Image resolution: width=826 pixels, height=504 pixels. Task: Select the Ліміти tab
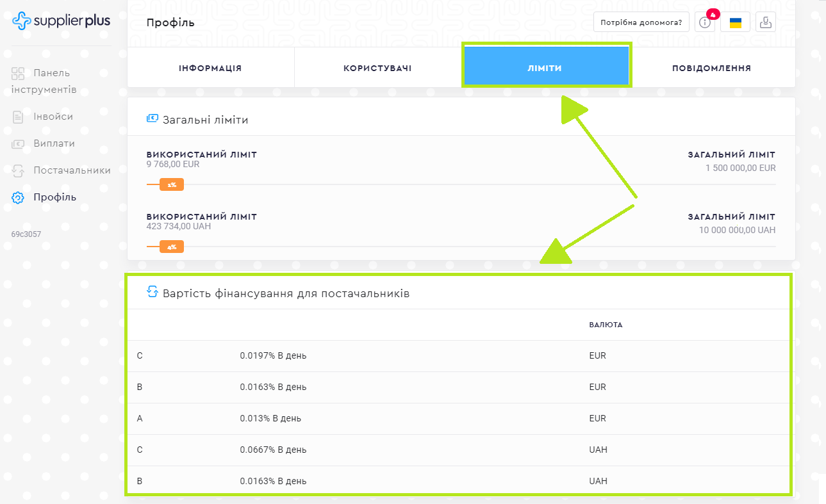[x=545, y=68]
